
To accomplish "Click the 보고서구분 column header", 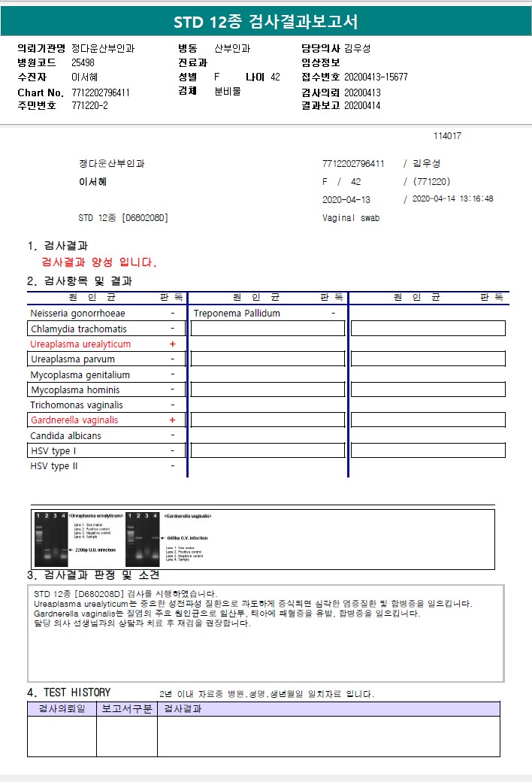I will pyautogui.click(x=127, y=708).
